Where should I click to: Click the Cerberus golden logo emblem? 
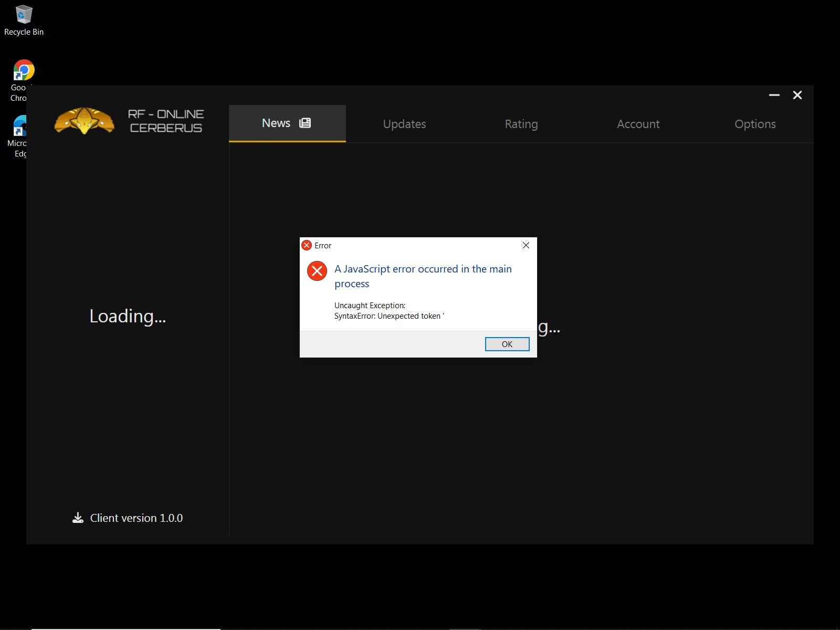point(85,121)
